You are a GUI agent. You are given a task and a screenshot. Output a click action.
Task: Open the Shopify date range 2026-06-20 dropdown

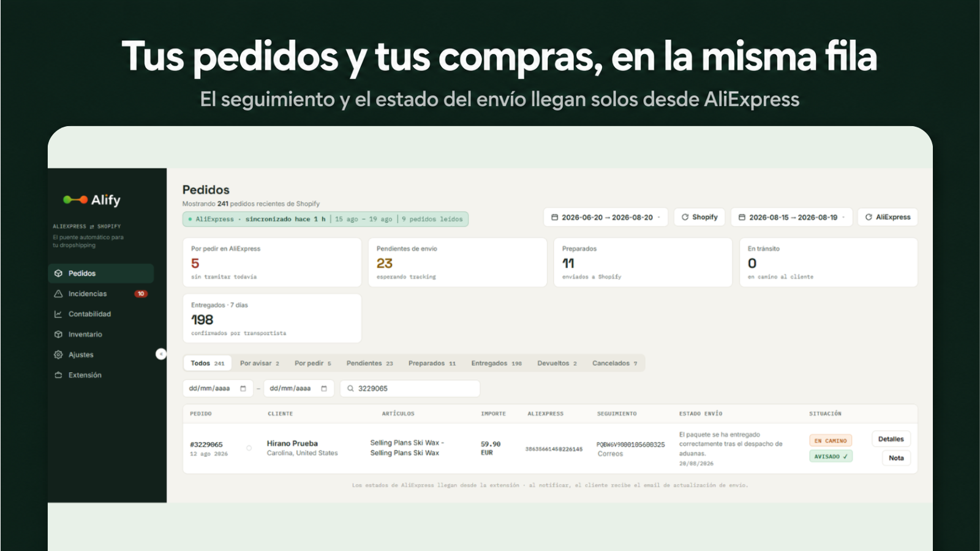606,217
